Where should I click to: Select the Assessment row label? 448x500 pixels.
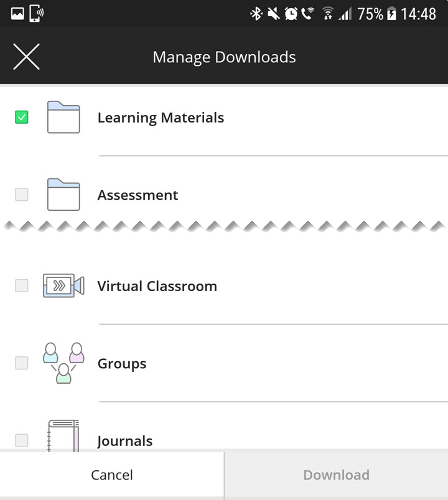(138, 195)
